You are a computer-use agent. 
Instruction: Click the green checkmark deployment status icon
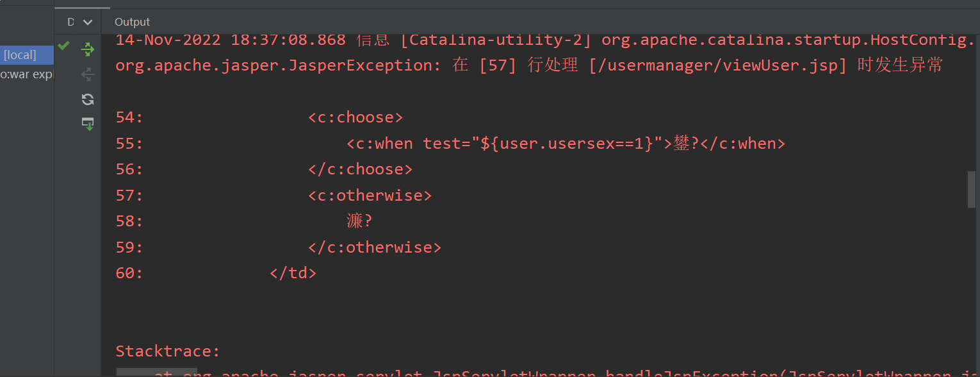point(63,46)
